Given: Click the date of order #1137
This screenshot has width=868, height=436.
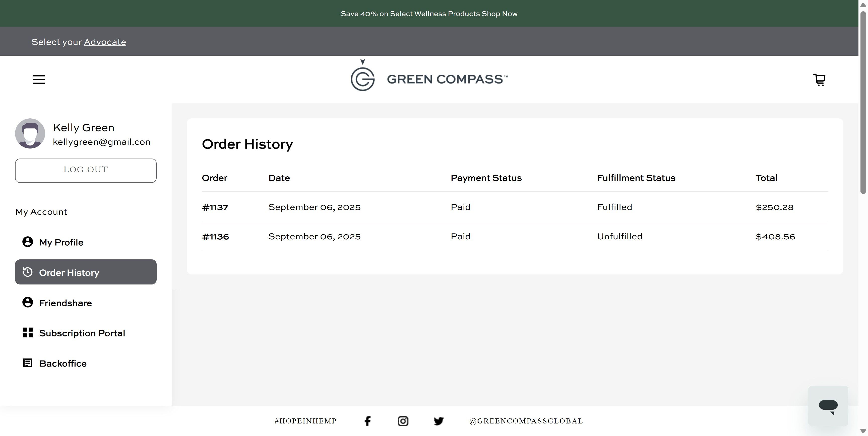Looking at the screenshot, I should (314, 207).
